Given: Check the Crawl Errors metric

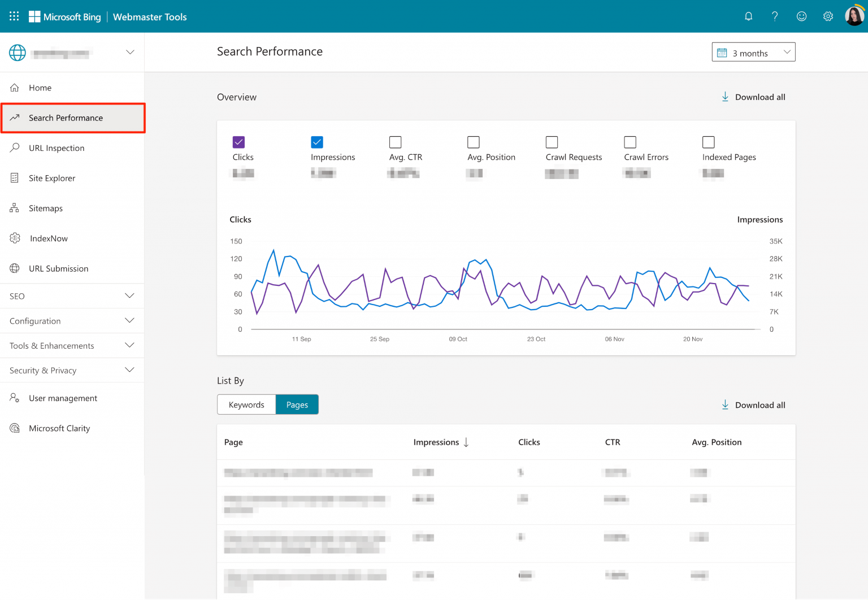Looking at the screenshot, I should coord(631,142).
